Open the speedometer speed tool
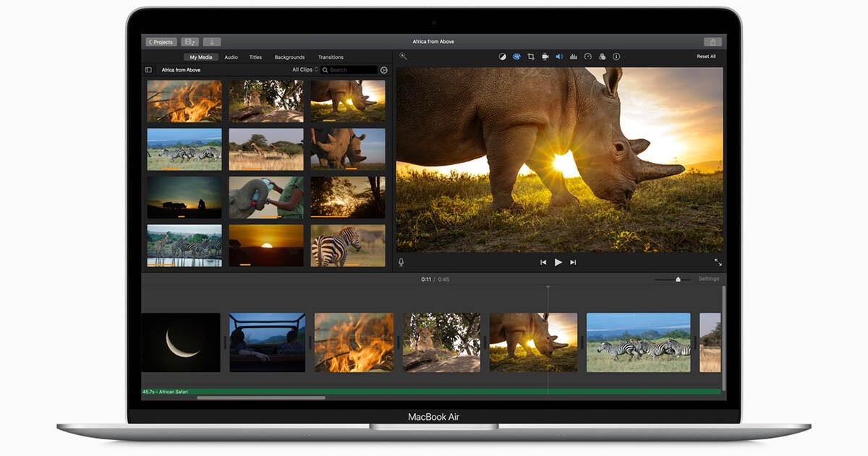Viewport: 868px width, 456px height. (588, 56)
